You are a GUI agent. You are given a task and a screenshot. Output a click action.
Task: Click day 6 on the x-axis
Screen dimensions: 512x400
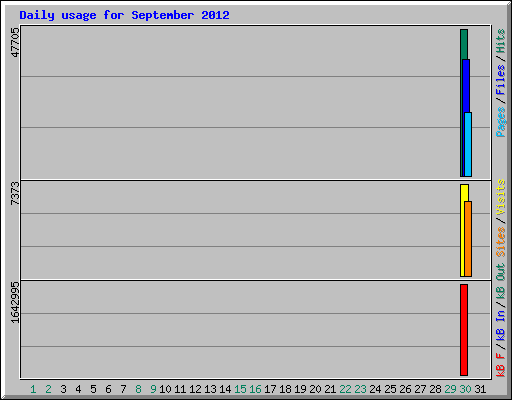coord(108,389)
